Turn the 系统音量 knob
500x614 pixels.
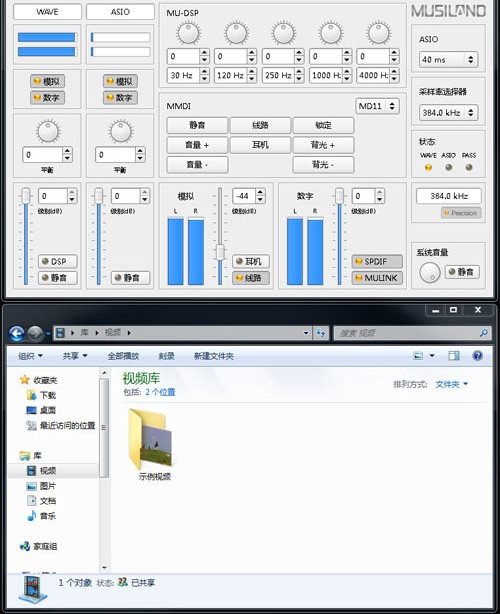tap(430, 273)
